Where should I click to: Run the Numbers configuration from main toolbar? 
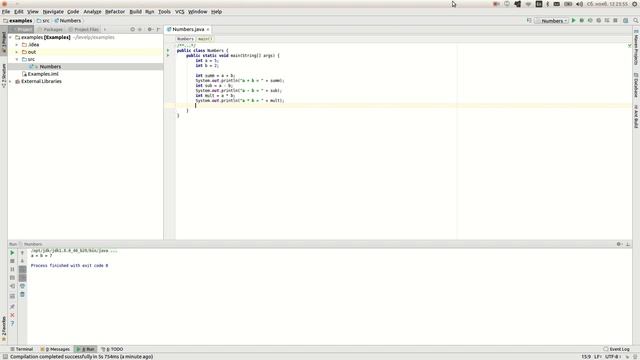tap(573, 20)
